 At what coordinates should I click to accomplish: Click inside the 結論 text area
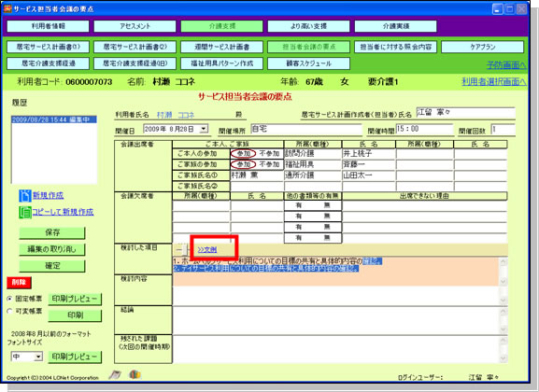(336, 320)
